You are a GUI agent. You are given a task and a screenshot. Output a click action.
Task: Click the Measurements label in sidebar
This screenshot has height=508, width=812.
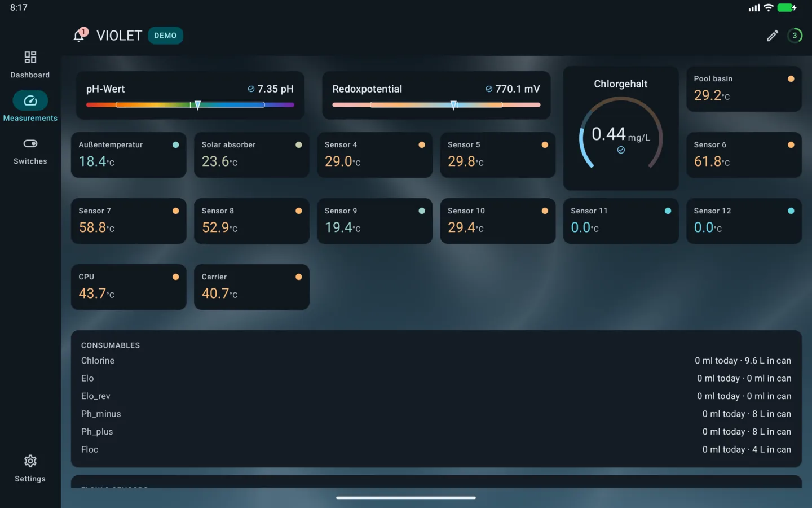tap(30, 118)
